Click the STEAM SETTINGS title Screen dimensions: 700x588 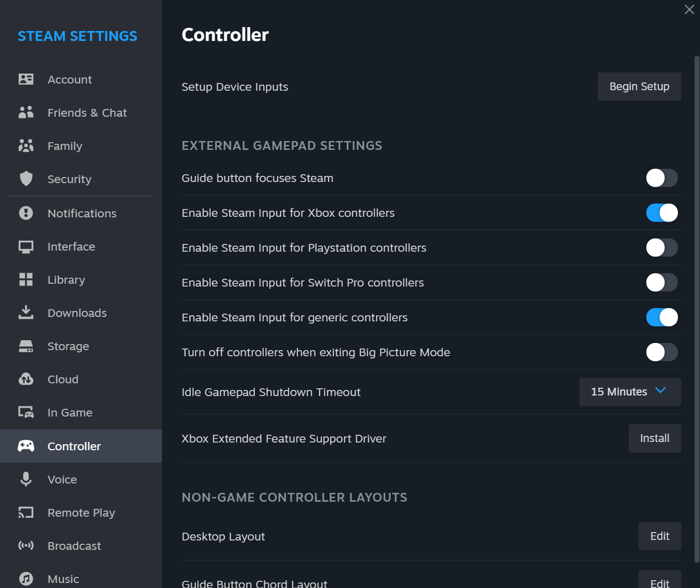click(x=77, y=36)
